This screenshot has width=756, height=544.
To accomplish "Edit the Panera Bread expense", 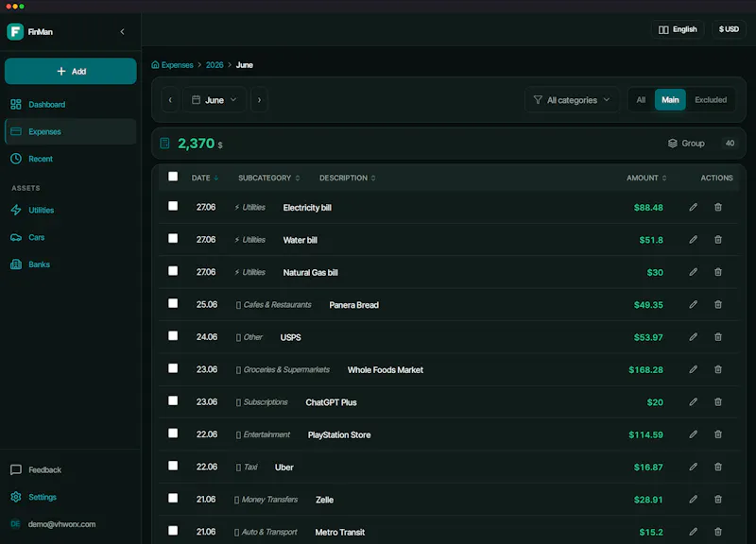I will 693,304.
